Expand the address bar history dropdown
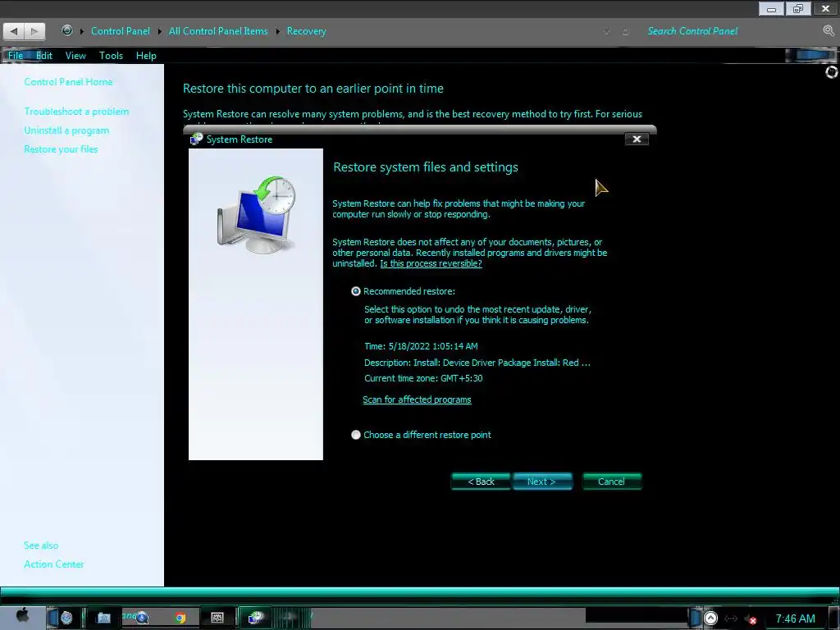The image size is (840, 630). point(606,32)
